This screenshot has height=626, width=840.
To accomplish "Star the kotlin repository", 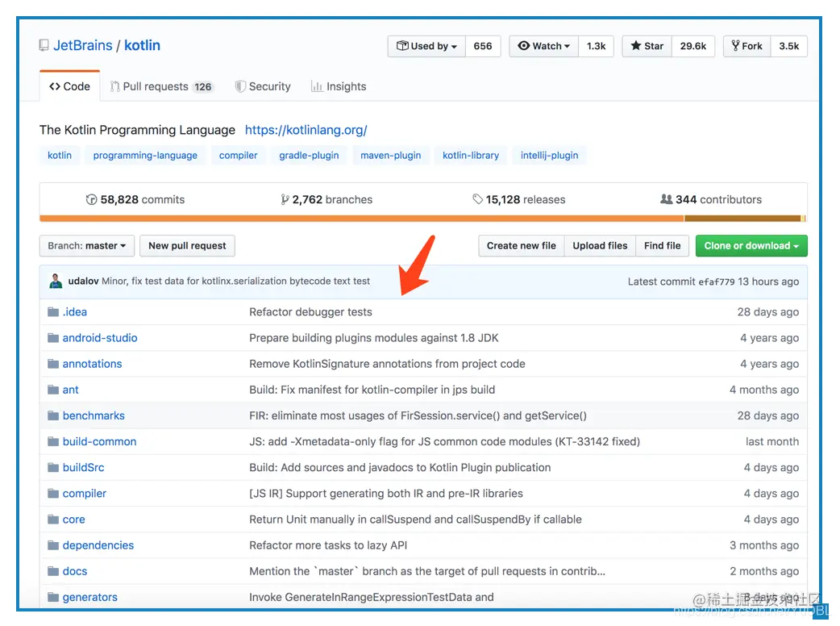I will click(647, 46).
